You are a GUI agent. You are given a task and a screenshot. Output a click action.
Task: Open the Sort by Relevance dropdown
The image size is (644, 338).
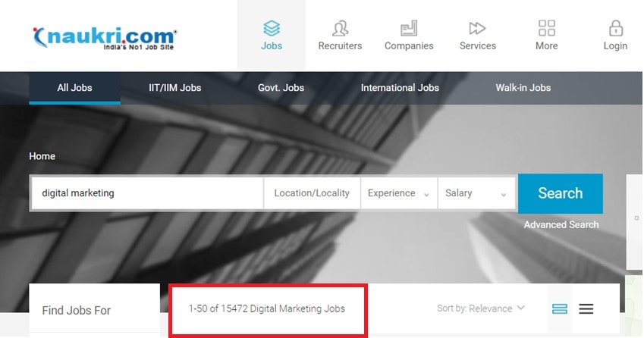click(481, 308)
